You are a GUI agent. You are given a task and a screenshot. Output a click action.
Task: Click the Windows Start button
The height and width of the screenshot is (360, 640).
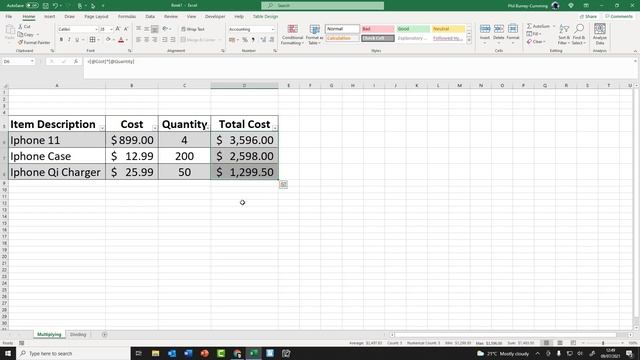tap(8, 353)
